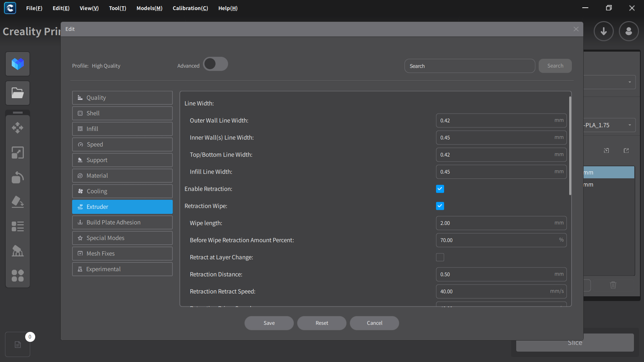Select the Rotate tool icon
The width and height of the screenshot is (644, 362).
[x=18, y=177]
